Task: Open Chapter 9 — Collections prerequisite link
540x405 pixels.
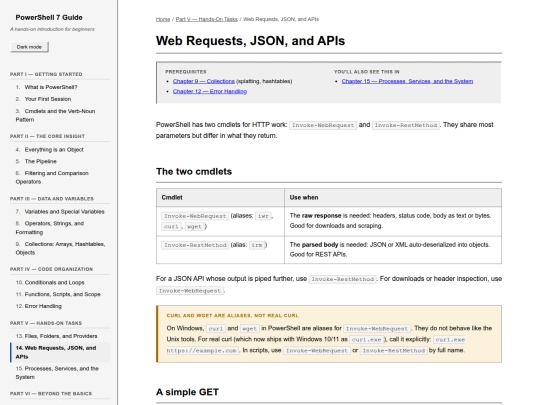Action: (x=204, y=81)
